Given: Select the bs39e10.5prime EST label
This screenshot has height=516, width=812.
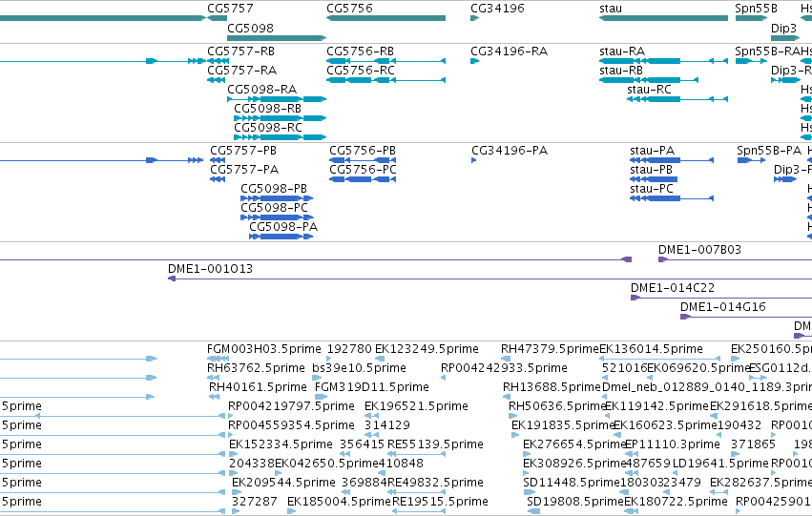Looking at the screenshot, I should coord(359,368).
